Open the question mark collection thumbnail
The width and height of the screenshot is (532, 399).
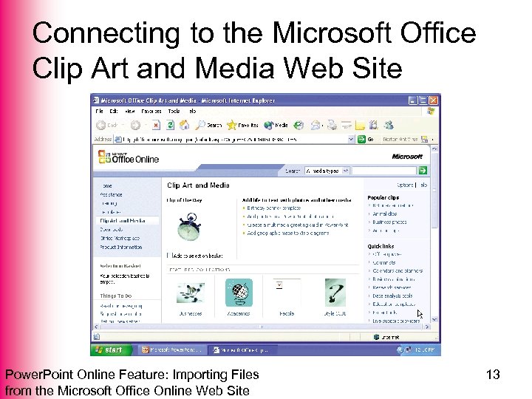pyautogui.click(x=335, y=293)
